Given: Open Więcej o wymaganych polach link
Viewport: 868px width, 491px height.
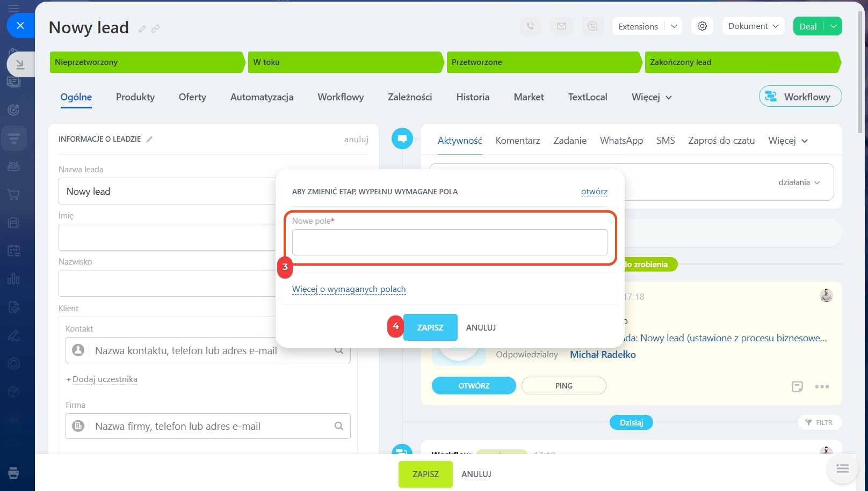Looking at the screenshot, I should tap(349, 289).
